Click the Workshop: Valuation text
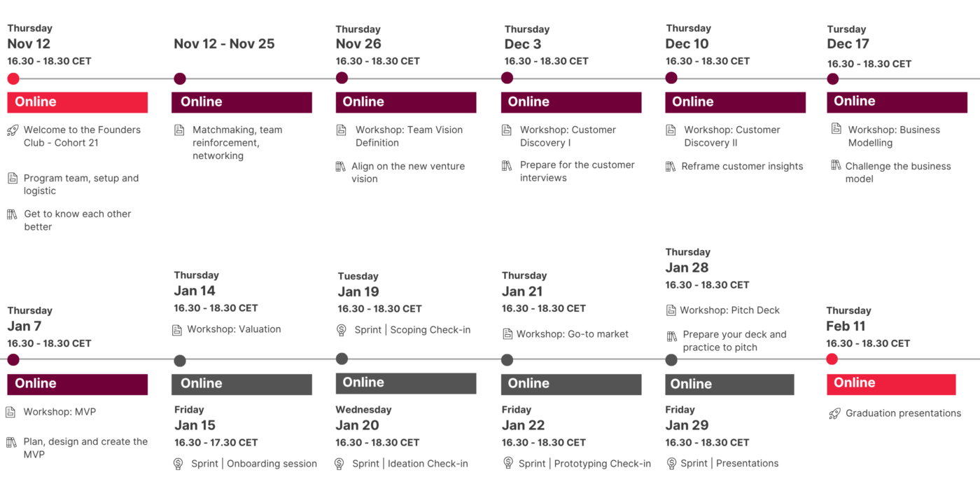The image size is (980, 496). (x=234, y=329)
